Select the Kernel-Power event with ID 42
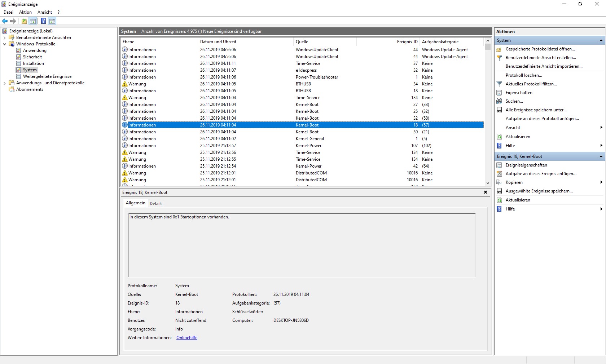Image resolution: width=606 pixels, height=364 pixels. tap(302, 166)
